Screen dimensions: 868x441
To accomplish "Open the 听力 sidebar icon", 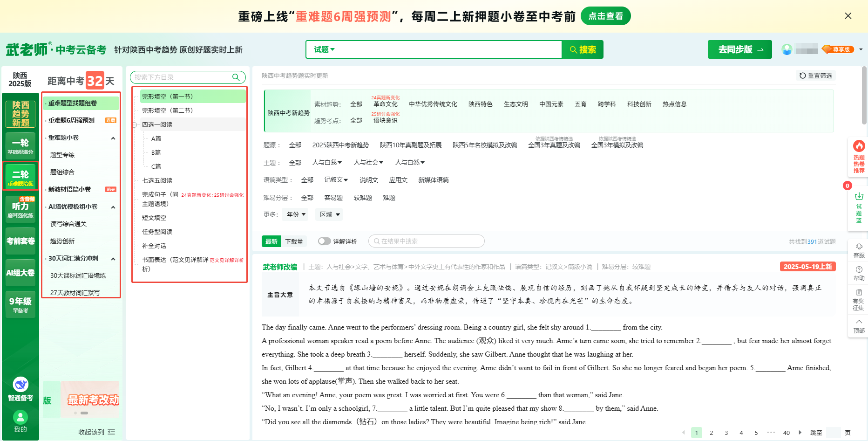I will (20, 208).
